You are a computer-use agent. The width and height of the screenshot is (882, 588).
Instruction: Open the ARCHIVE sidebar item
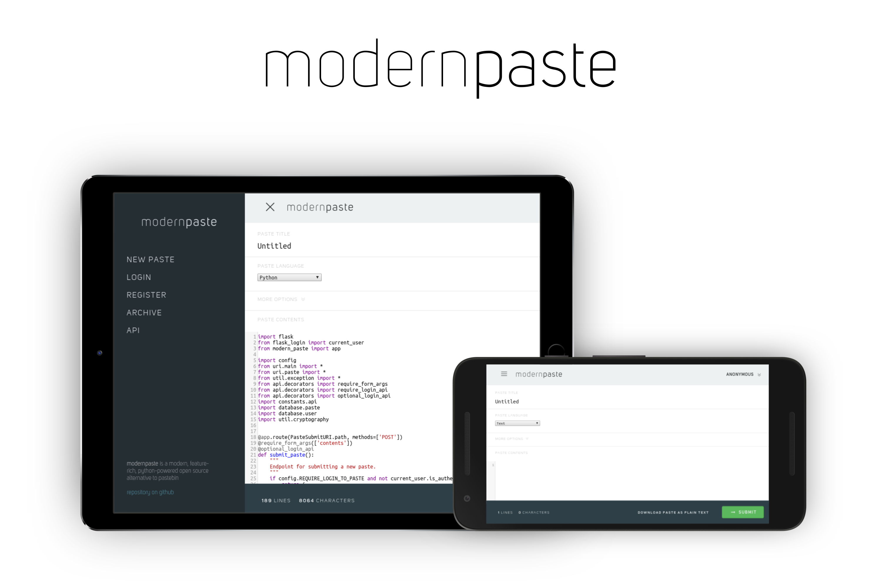click(x=144, y=312)
